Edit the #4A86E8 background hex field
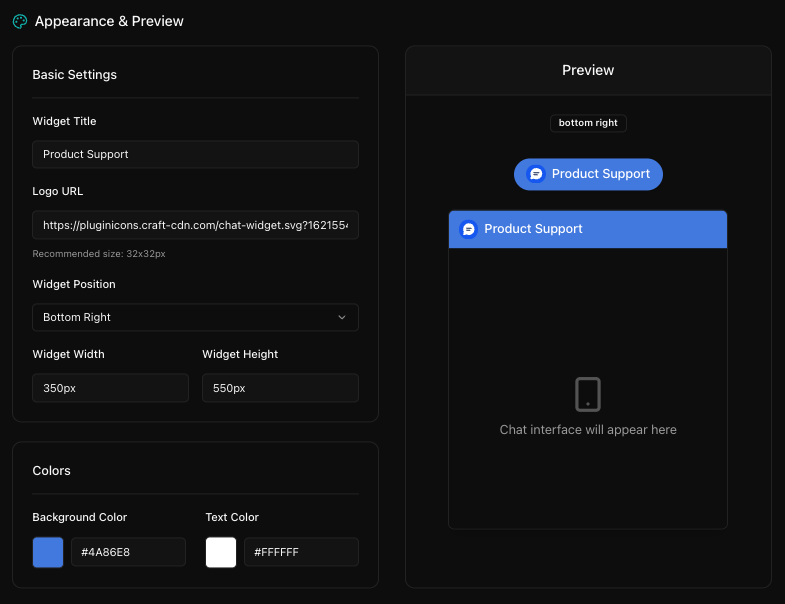Screen dimensions: 785x604 pyautogui.click(x=128, y=552)
